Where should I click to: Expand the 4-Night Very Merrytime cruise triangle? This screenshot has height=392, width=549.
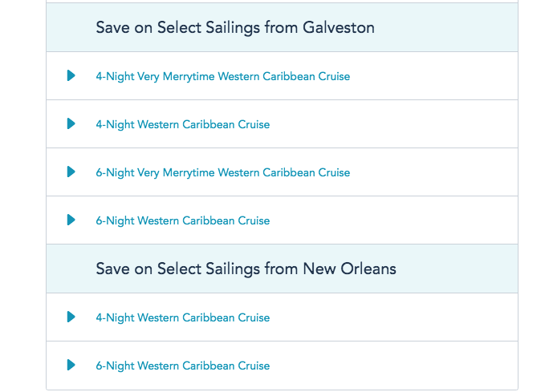(x=71, y=76)
